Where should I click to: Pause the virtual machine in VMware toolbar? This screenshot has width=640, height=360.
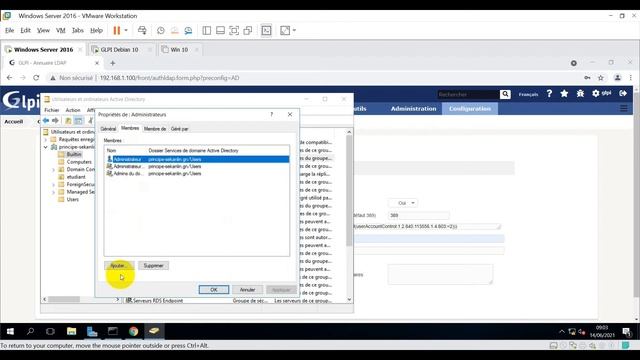117,31
